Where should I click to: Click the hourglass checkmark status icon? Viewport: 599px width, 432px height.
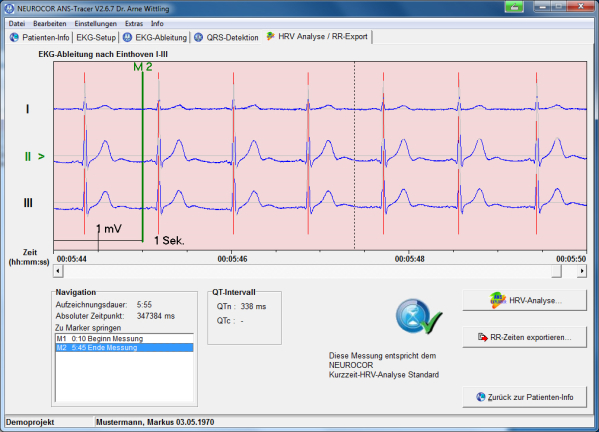tap(419, 317)
